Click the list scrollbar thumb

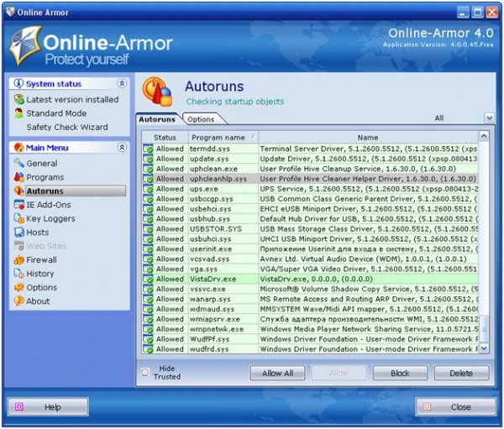tap(484, 328)
